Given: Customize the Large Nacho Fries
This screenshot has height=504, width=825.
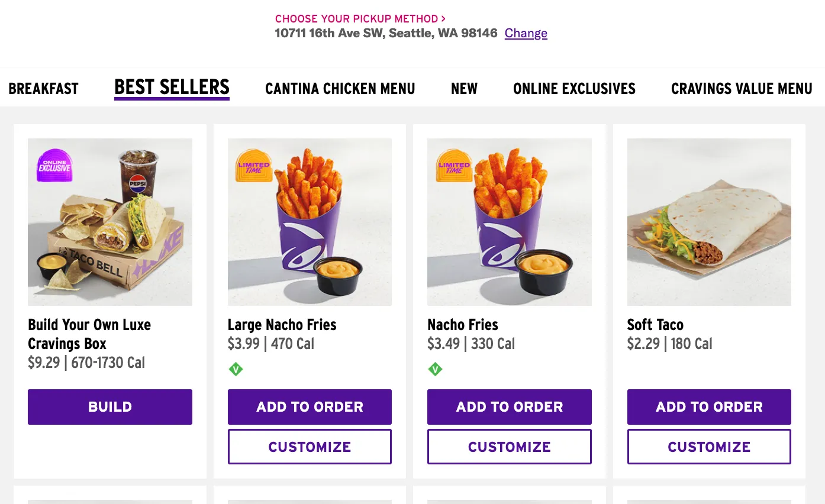Looking at the screenshot, I should (310, 447).
